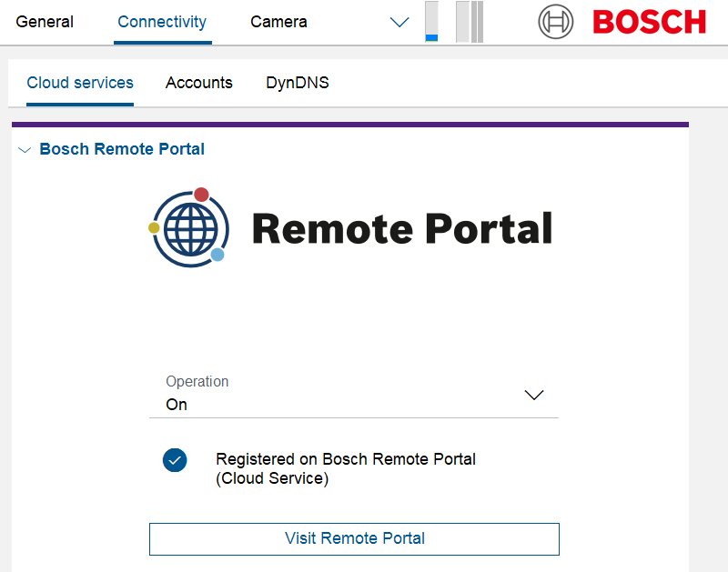Click the red BOSCH wordmark logo
The width and height of the screenshot is (728, 572).
point(649,22)
